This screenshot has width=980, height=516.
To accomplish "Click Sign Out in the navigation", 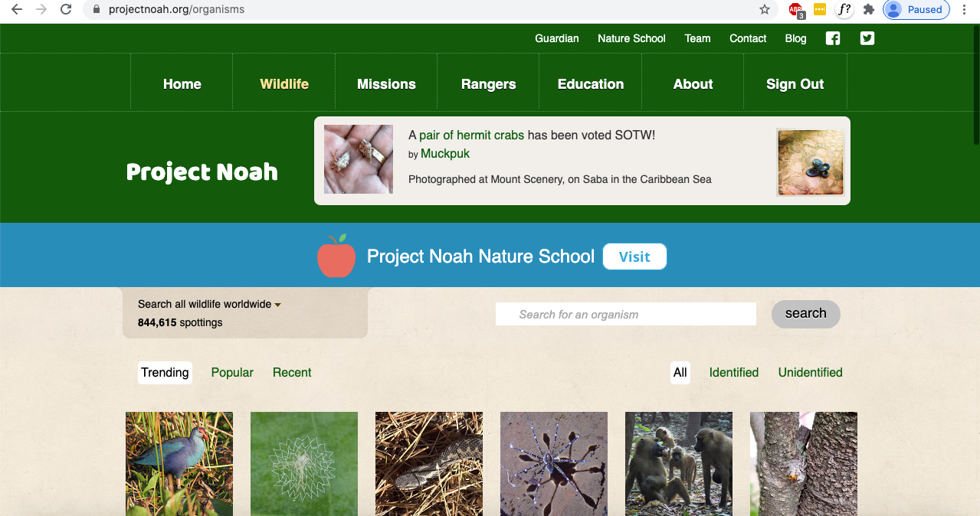I will click(795, 84).
